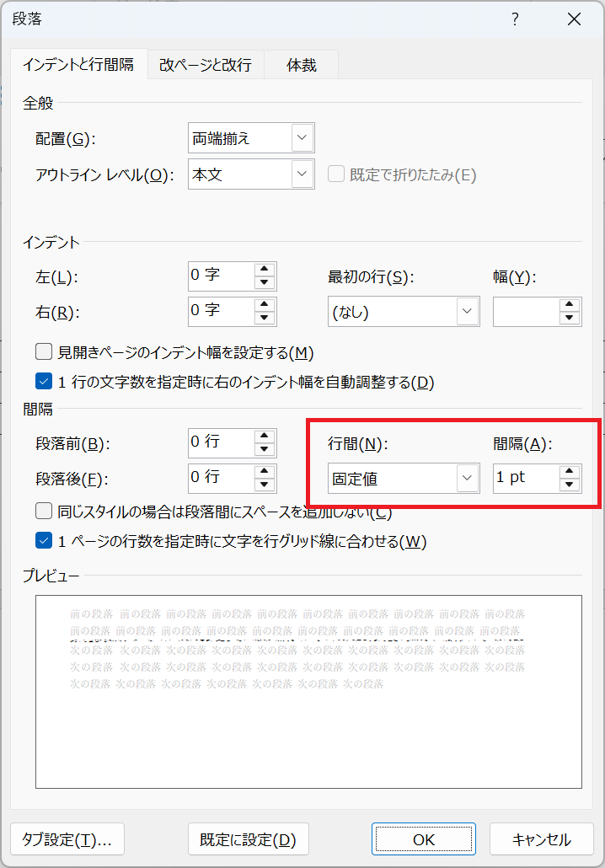Click the 左 indent value field
605x868 pixels.
point(222,276)
